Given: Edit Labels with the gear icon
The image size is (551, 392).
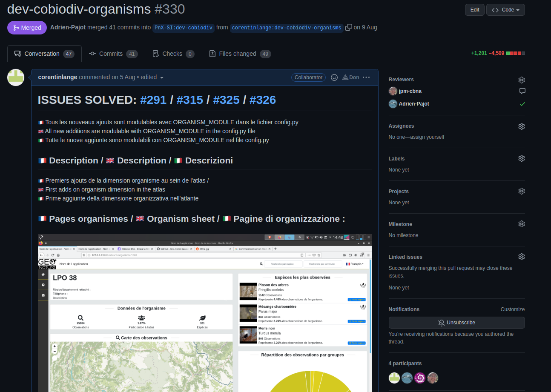Looking at the screenshot, I should click(522, 158).
